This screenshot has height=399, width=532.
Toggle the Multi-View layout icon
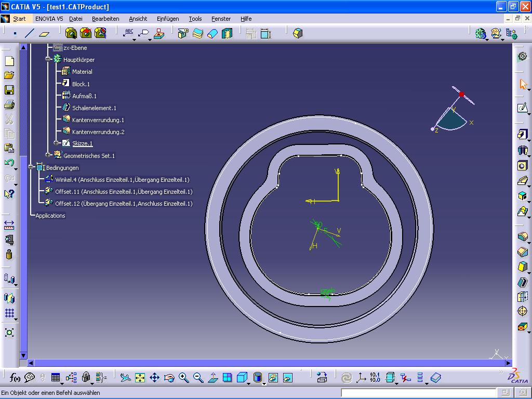228,378
